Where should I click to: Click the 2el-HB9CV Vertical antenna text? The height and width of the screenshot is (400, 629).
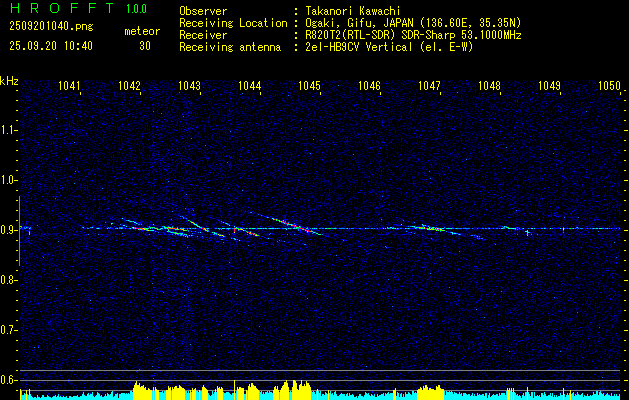(389, 47)
